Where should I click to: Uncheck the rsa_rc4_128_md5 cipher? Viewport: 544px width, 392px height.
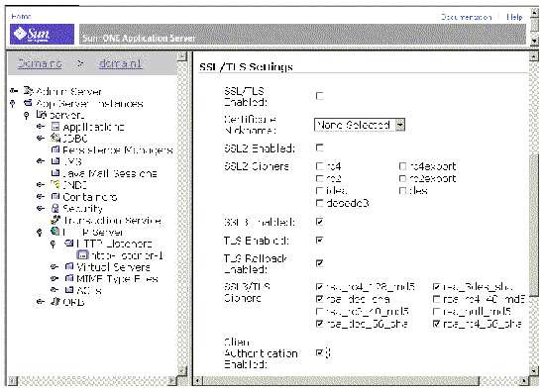tap(319, 287)
